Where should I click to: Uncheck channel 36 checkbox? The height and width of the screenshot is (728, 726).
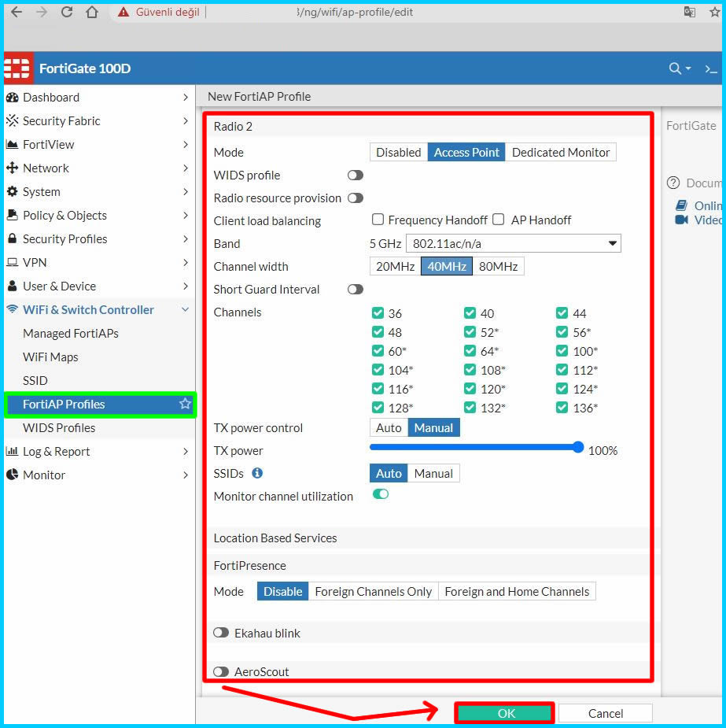tap(378, 313)
